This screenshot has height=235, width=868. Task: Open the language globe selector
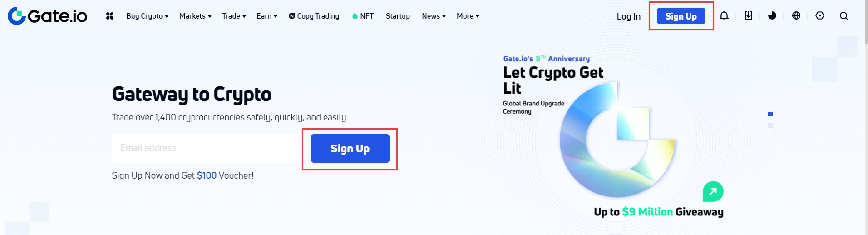point(796,16)
